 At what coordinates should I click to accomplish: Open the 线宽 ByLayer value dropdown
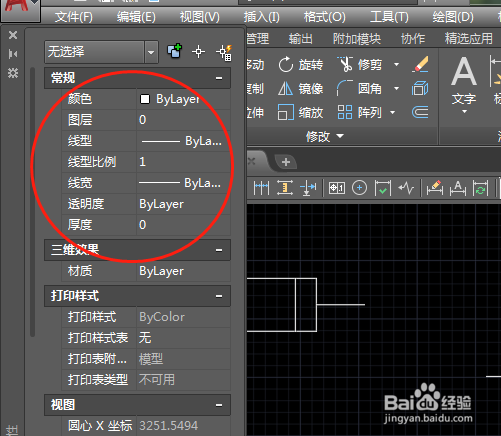183,183
